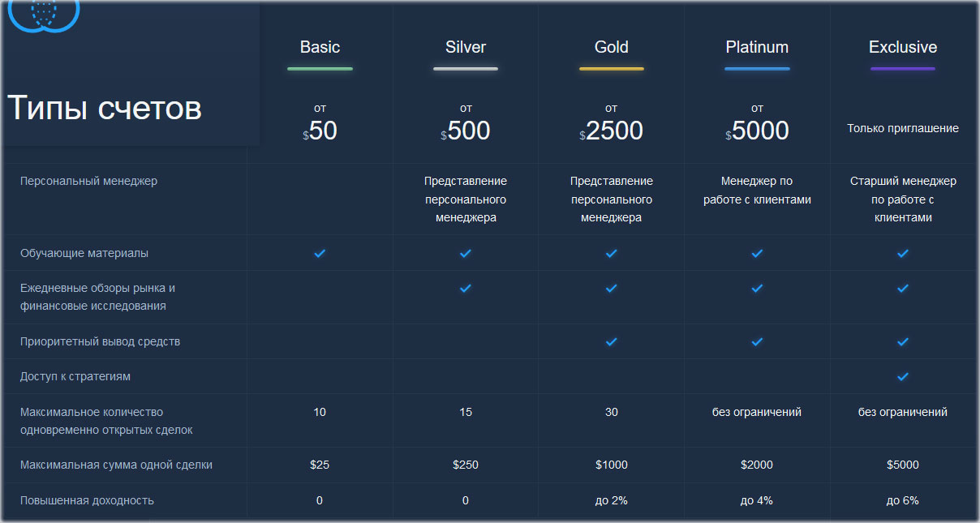The height and width of the screenshot is (523, 980).
Task: Click the Basic training materials checkmark
Action: pos(320,254)
